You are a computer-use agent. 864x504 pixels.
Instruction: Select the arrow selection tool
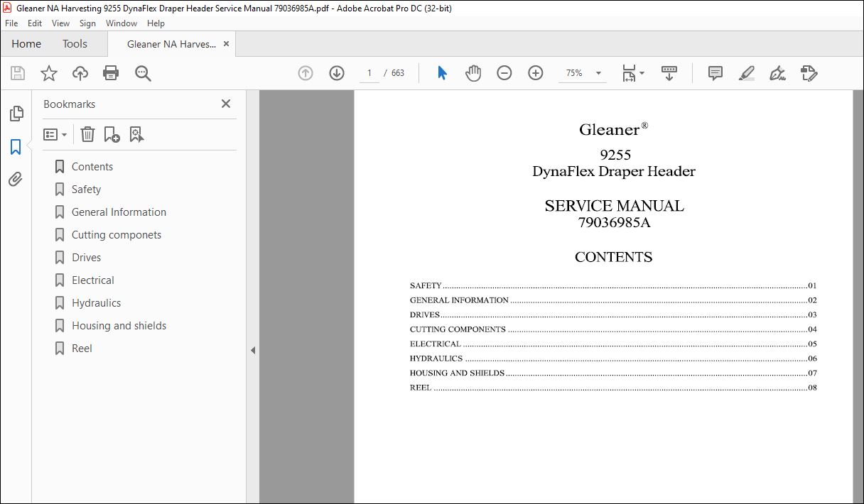(442, 73)
